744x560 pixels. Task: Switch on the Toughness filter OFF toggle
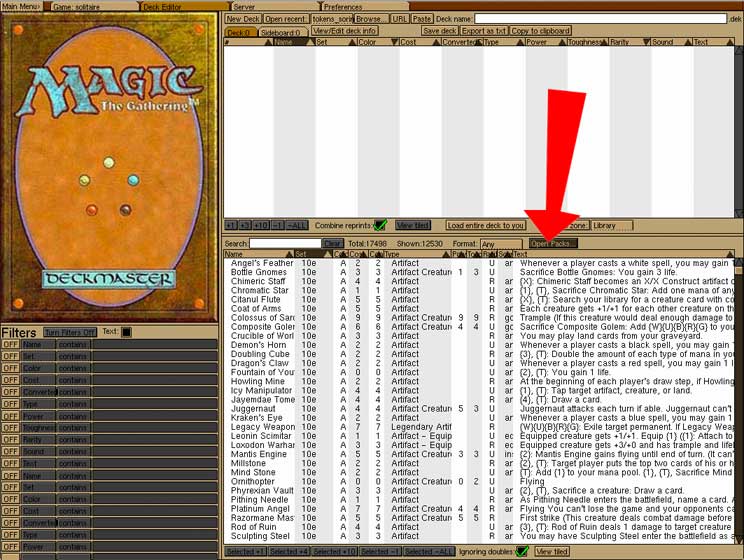[10, 428]
